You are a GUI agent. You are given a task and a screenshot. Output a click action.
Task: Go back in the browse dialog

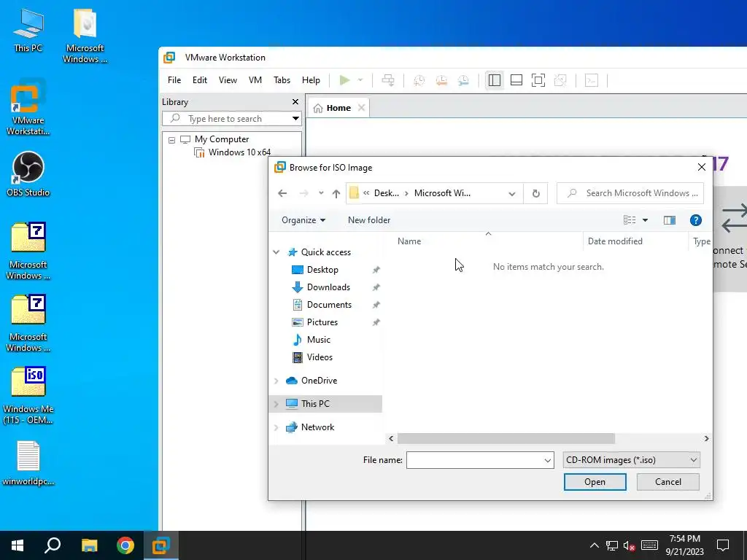(x=282, y=193)
